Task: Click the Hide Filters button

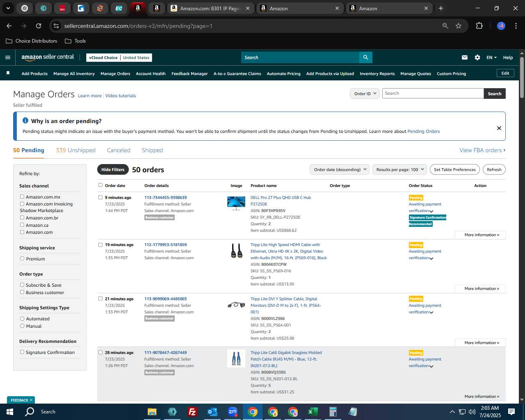Action: (x=113, y=169)
